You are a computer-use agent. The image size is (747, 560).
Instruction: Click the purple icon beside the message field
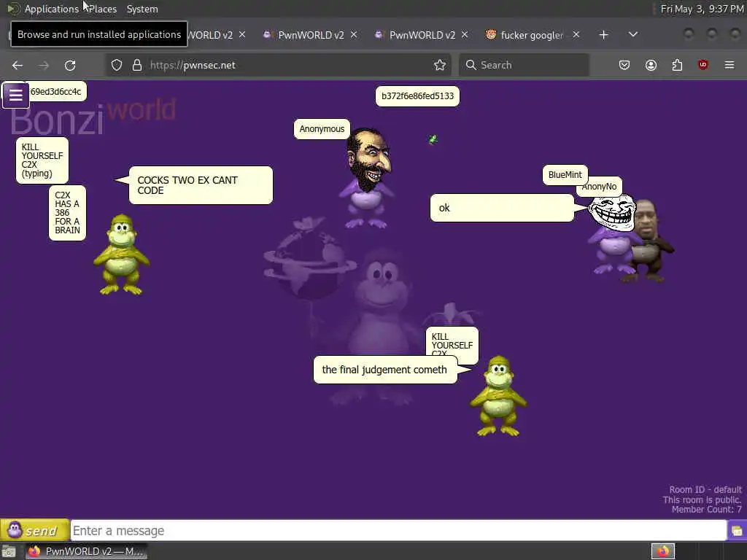(737, 531)
